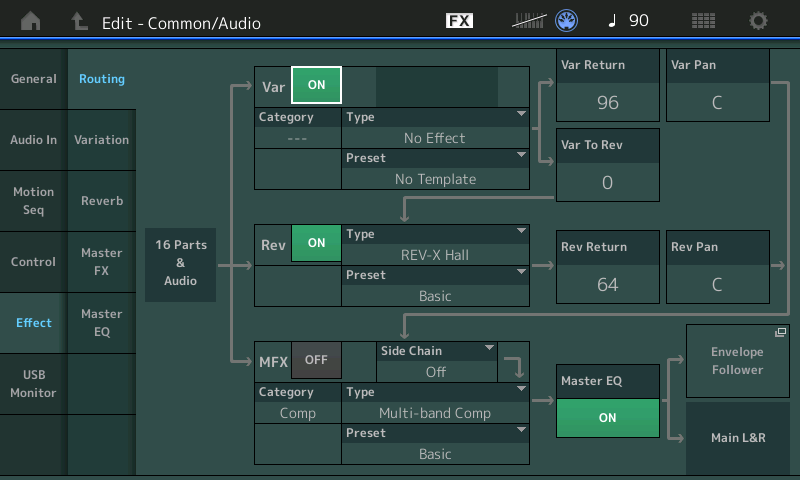
Task: Click the Main L&R output button
Action: pos(737,438)
